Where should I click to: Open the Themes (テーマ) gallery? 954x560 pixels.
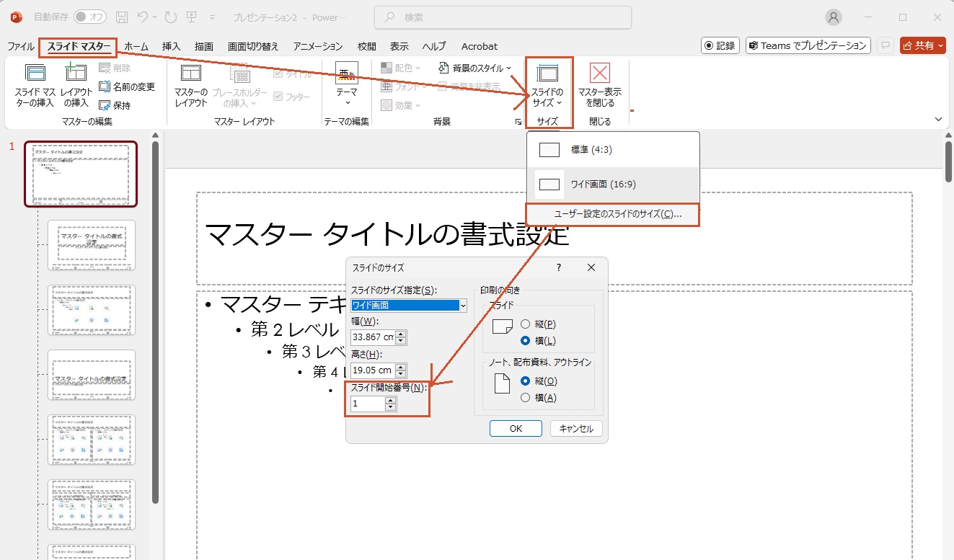tap(347, 85)
